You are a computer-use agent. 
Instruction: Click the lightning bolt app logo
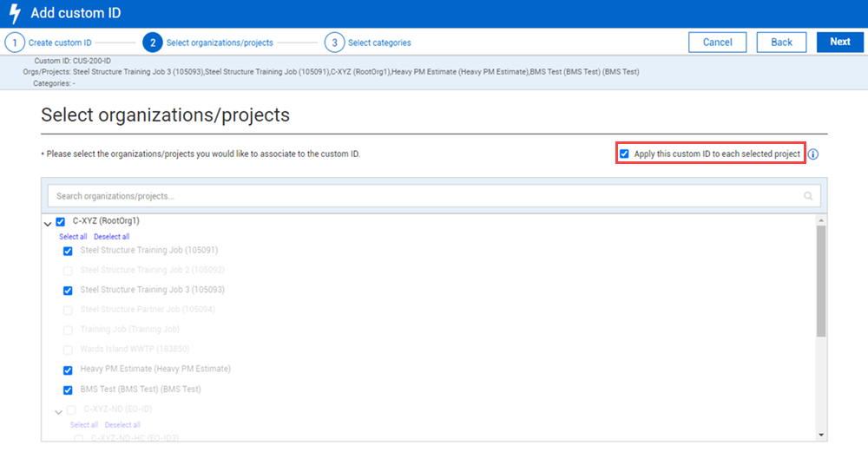(14, 13)
